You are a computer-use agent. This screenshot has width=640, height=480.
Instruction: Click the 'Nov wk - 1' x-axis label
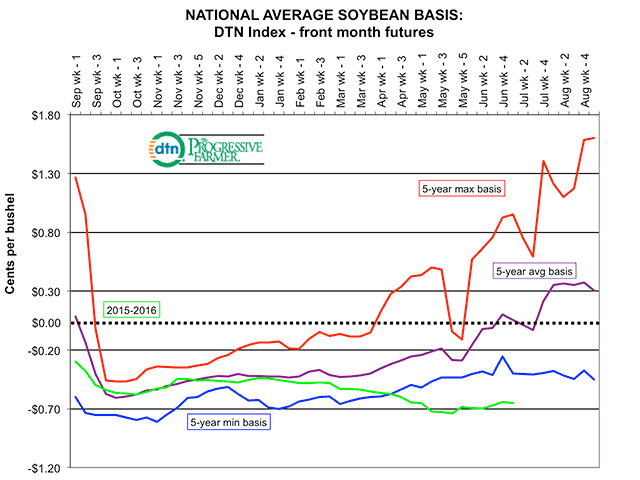pyautogui.click(x=158, y=82)
